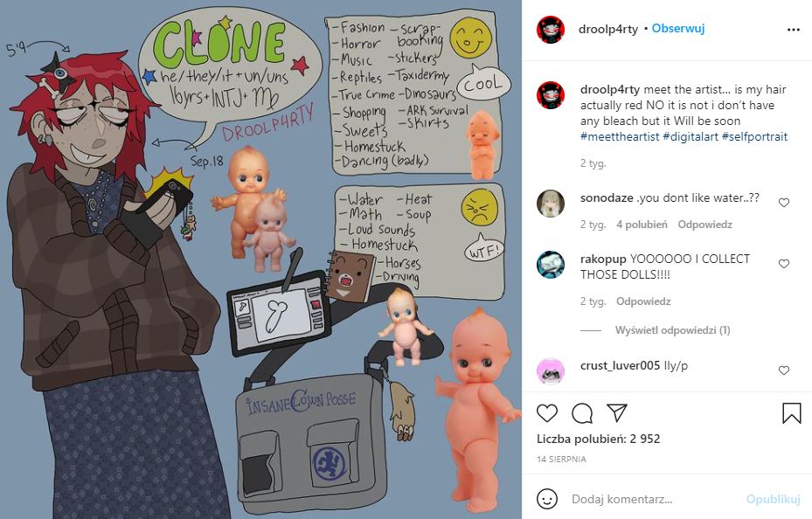
Task: Click the Obserwuj follow button
Action: (678, 29)
